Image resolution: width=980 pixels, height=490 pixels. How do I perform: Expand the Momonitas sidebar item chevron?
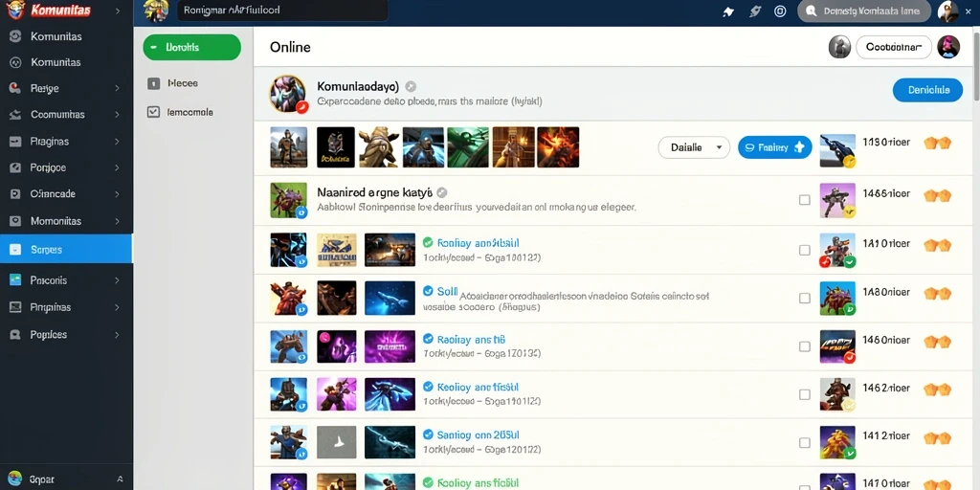point(117,221)
